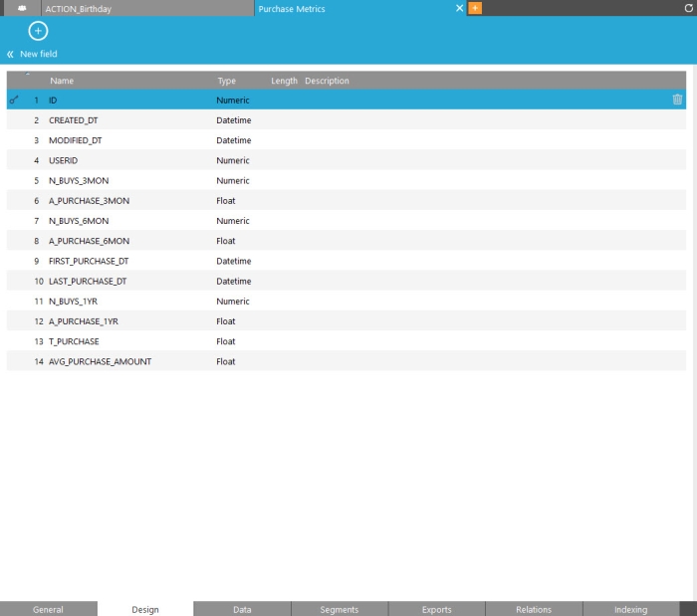Click the home icon in tab bar
This screenshot has width=697, height=616.
point(20,8)
